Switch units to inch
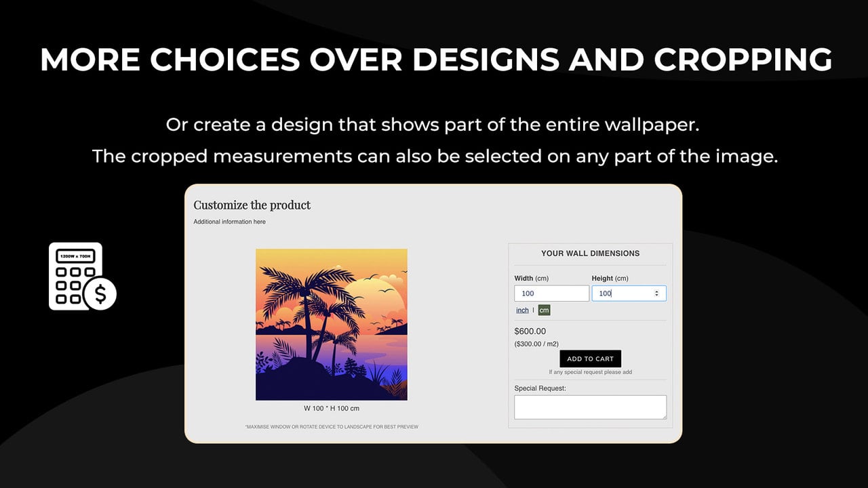868x488 pixels. [x=522, y=310]
